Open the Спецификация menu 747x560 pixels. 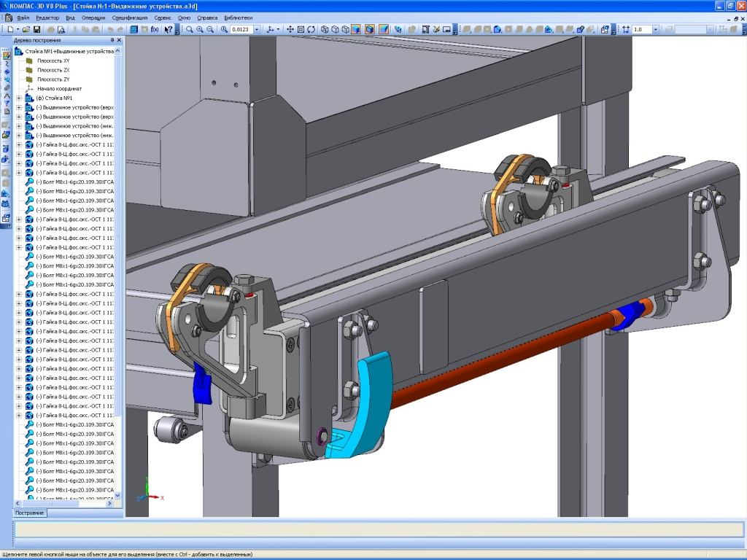pyautogui.click(x=130, y=17)
